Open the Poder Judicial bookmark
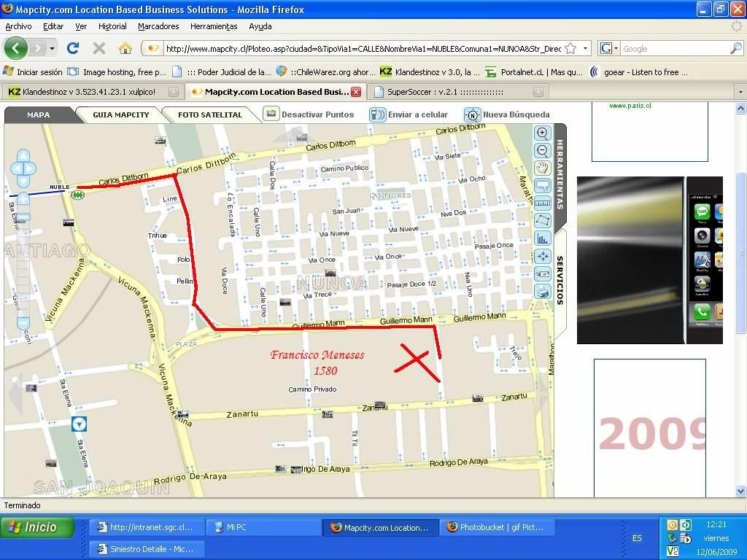 click(x=222, y=72)
